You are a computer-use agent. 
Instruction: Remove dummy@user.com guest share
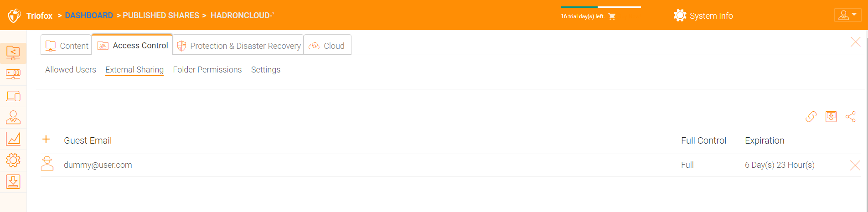pyautogui.click(x=855, y=165)
